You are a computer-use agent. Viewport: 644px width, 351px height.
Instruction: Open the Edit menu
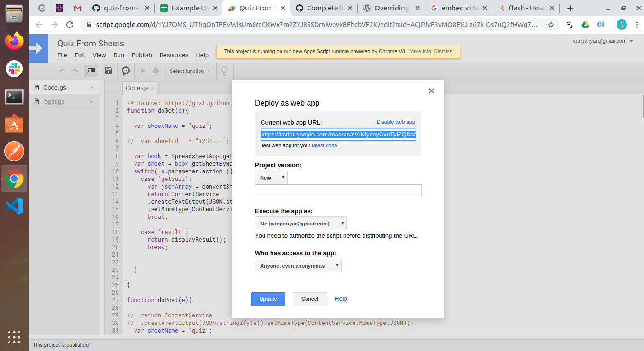point(80,55)
